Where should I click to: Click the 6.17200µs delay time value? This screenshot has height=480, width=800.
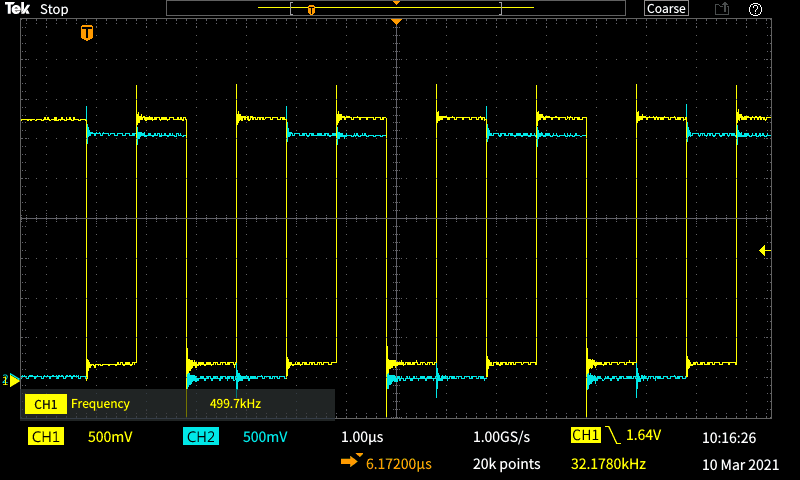399,464
